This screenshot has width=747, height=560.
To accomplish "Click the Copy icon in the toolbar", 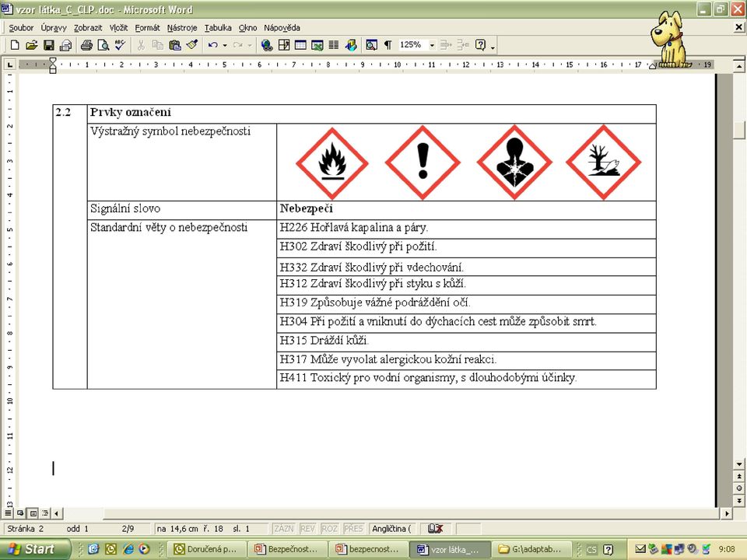I will click(158, 45).
